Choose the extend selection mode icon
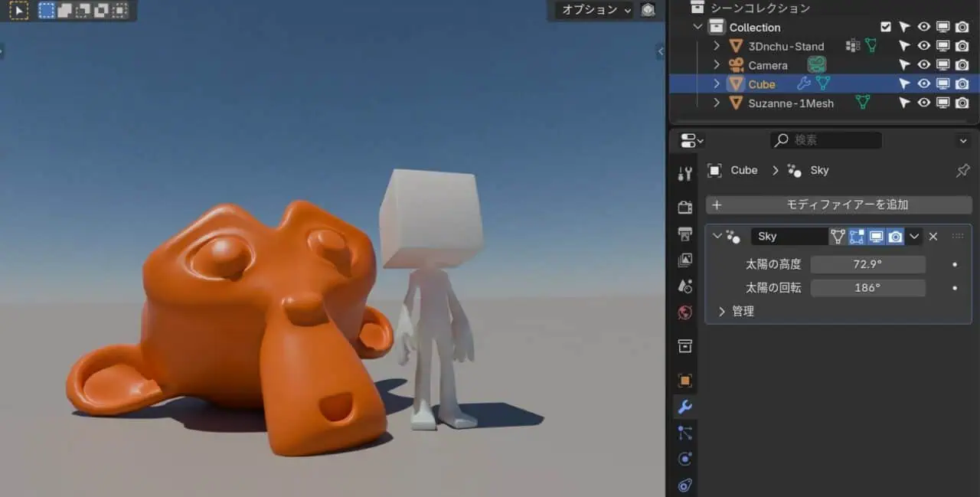Image resolution: width=980 pixels, height=497 pixels. 65,11
